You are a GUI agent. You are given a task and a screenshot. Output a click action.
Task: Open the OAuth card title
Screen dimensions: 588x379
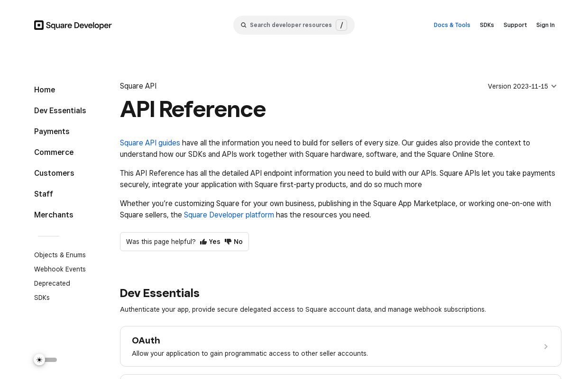tap(146, 341)
